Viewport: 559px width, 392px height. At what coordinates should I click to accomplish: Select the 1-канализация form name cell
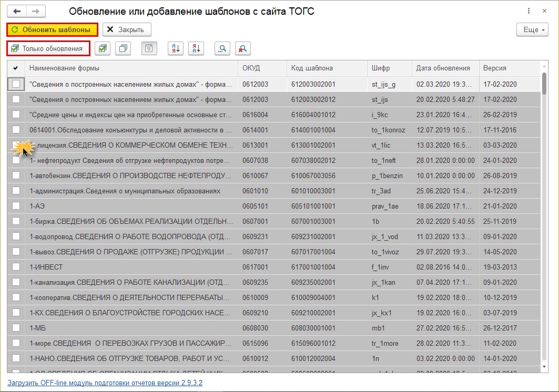131,282
